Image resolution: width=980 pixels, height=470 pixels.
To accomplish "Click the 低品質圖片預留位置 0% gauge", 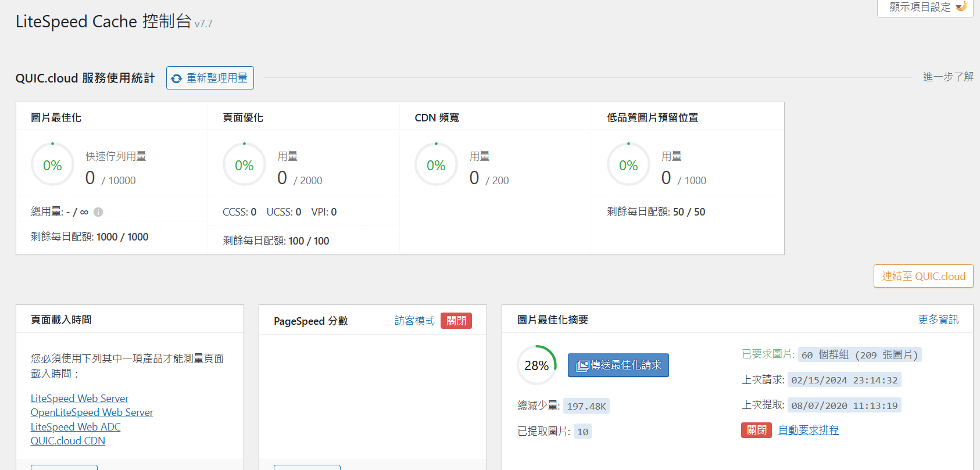I will [628, 165].
